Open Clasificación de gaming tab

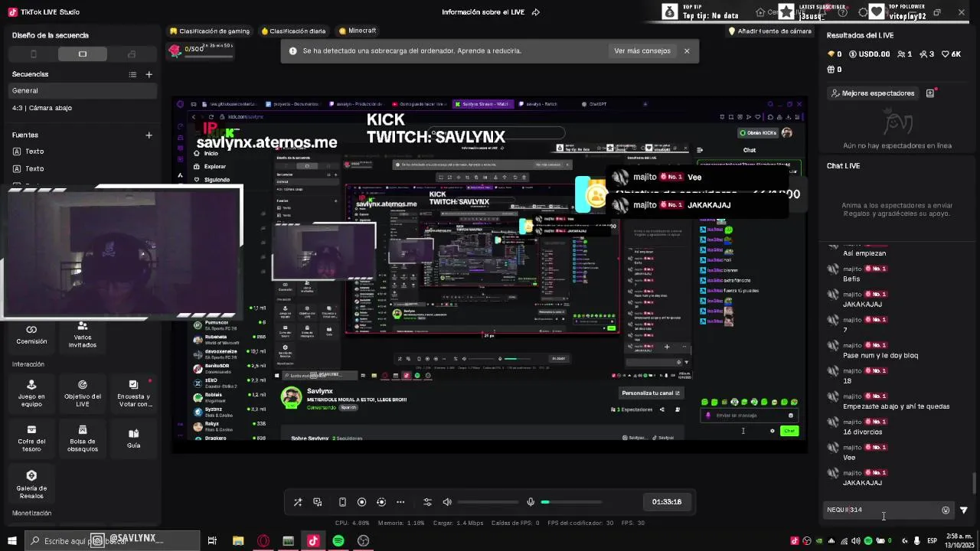coord(210,31)
